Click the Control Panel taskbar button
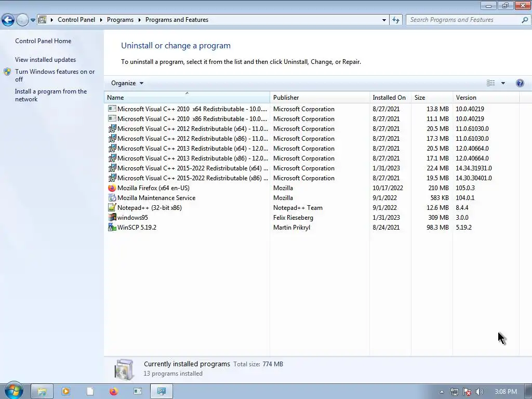The width and height of the screenshot is (532, 399). click(162, 392)
